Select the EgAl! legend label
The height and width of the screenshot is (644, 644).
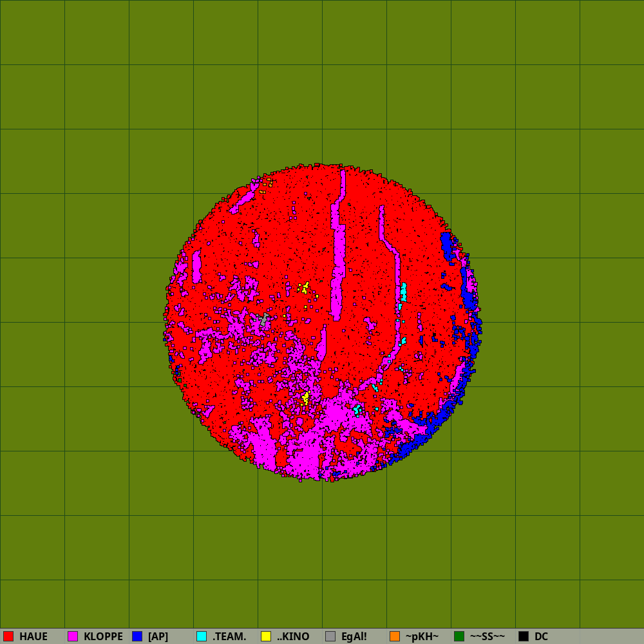coord(354,637)
